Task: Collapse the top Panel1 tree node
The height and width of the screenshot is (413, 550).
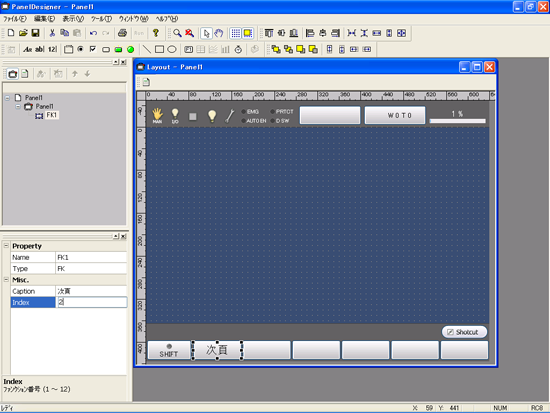Action: [x=7, y=98]
